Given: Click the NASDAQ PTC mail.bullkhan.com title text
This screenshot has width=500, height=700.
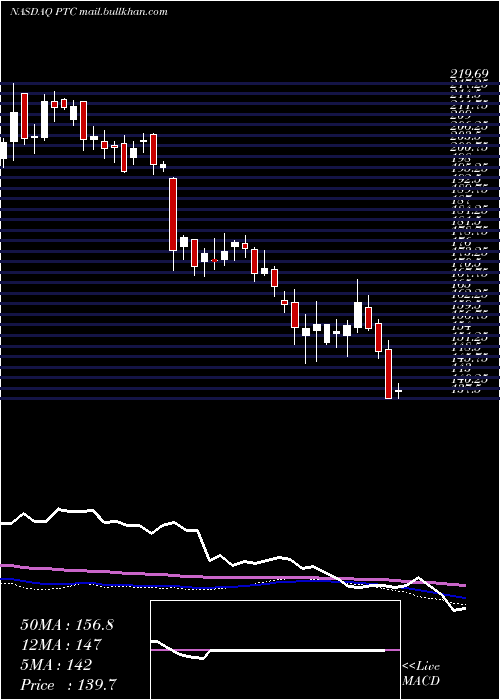Looking at the screenshot, I should [89, 11].
